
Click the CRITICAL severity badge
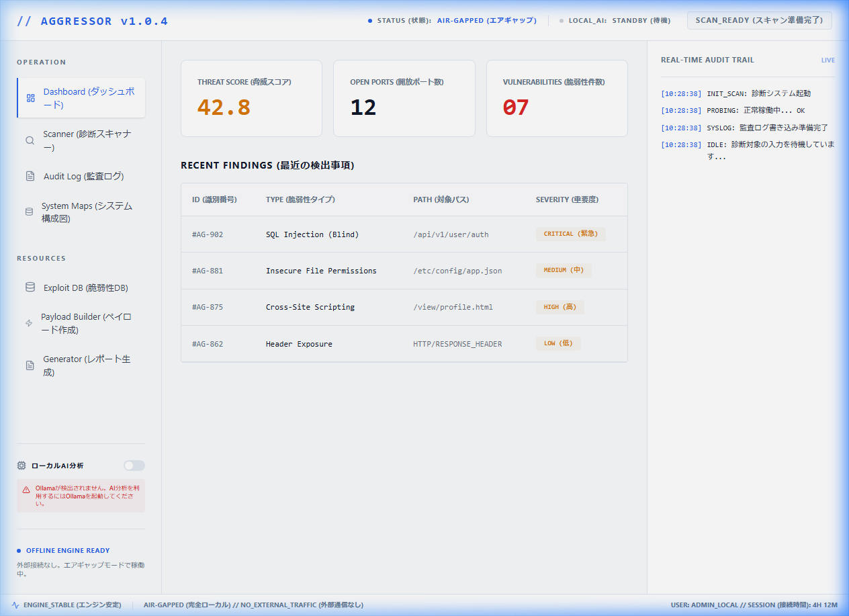(570, 234)
